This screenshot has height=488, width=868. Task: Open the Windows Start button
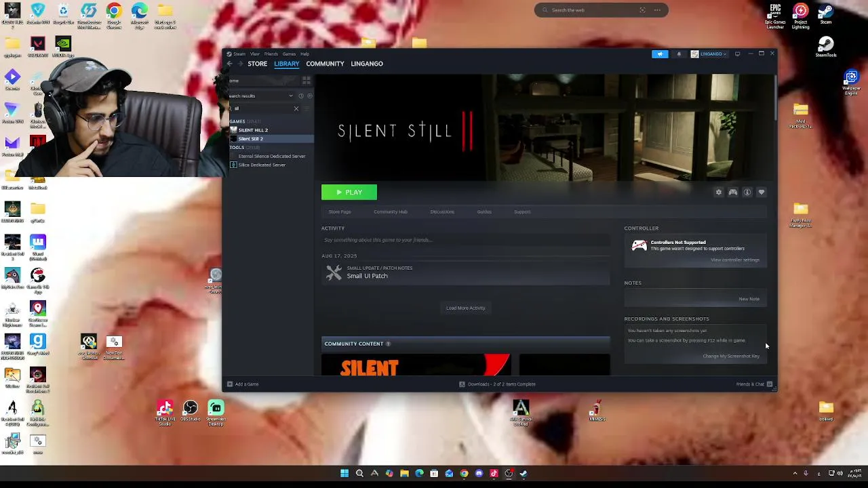coord(344,474)
